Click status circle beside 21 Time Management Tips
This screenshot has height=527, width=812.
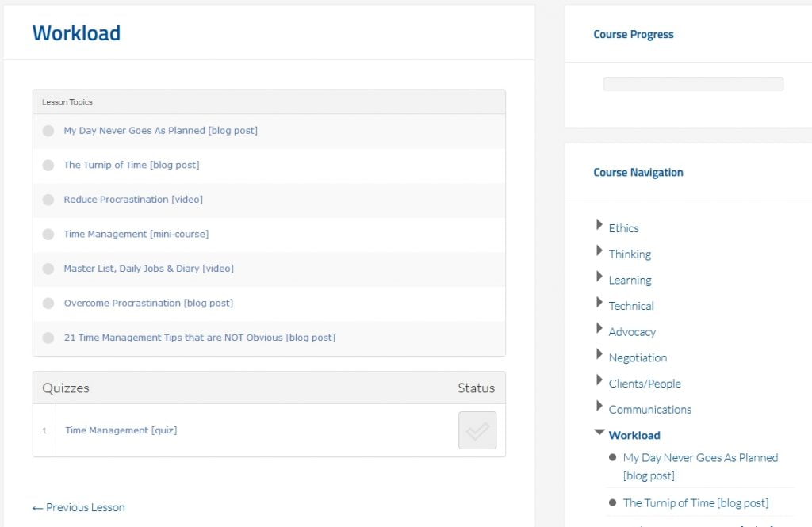pos(48,338)
